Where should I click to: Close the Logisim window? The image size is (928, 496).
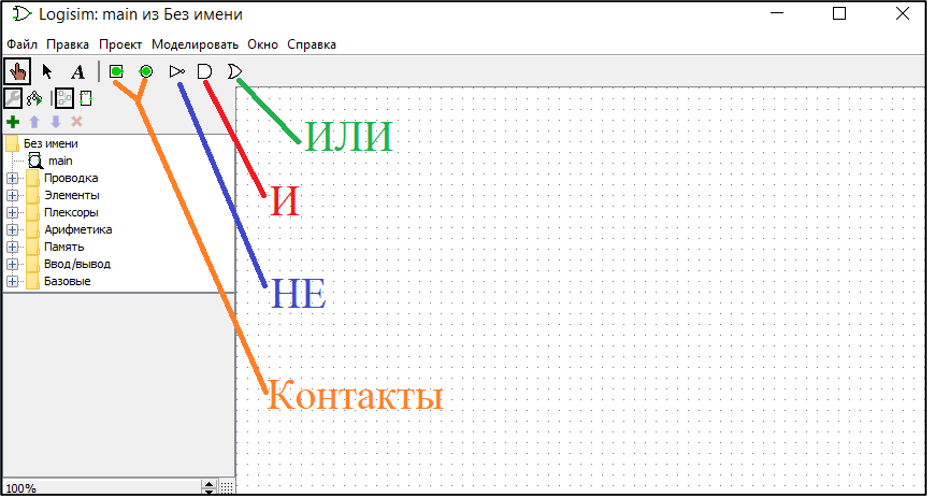point(902,14)
